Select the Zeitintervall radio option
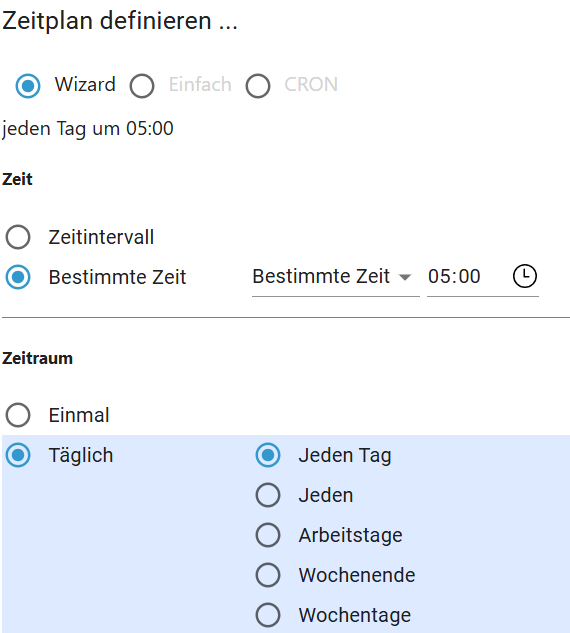This screenshot has height=633, width=570. 18,237
